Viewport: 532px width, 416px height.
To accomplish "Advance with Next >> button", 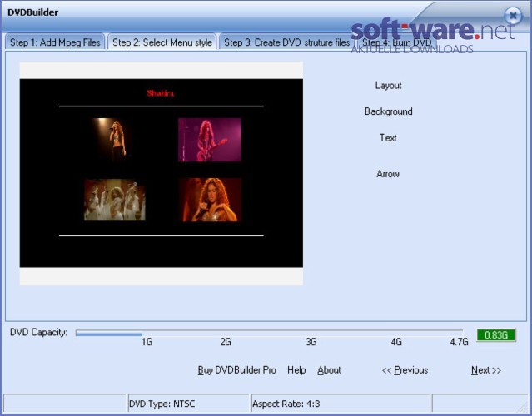I will tap(486, 370).
